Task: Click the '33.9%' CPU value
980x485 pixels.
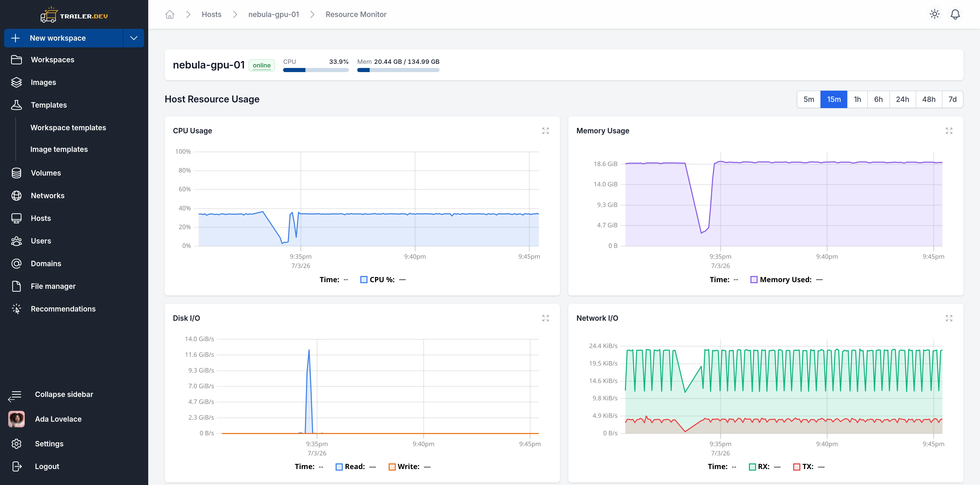Action: tap(339, 62)
